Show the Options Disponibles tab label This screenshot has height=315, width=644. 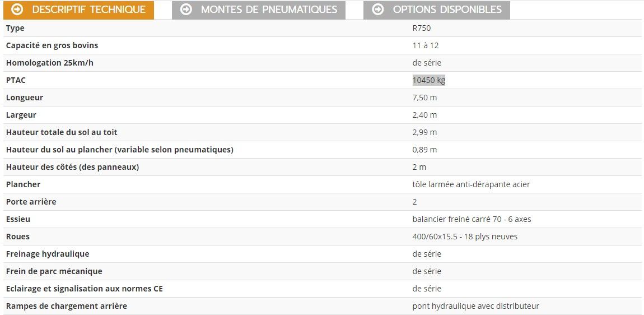[x=447, y=10]
